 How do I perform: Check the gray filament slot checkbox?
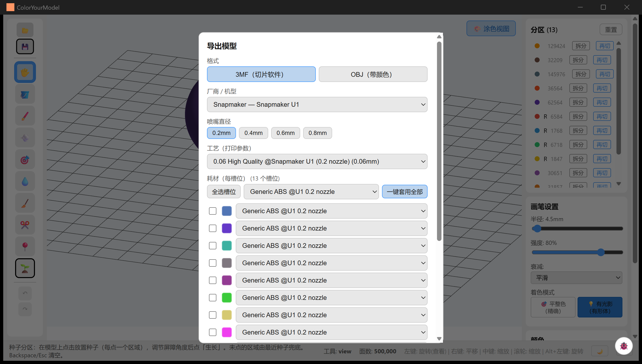213,263
